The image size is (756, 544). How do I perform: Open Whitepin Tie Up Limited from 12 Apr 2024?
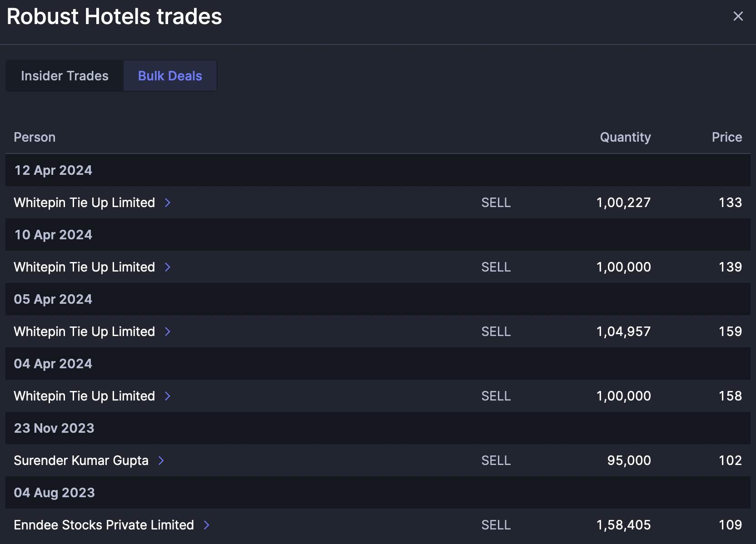click(x=85, y=203)
